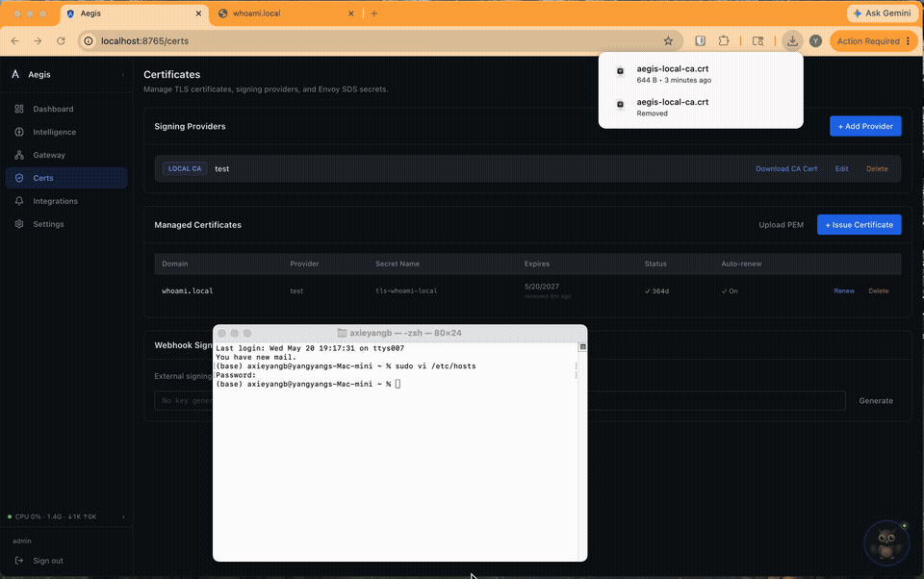Renew the whoami.local certificate
This screenshot has width=924, height=579.
[844, 291]
